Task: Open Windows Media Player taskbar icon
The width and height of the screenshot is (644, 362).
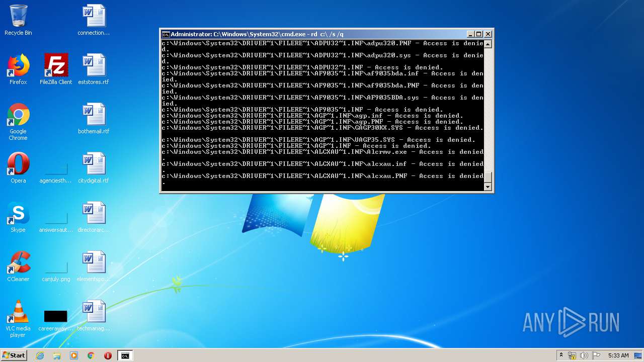Action: tap(74, 355)
